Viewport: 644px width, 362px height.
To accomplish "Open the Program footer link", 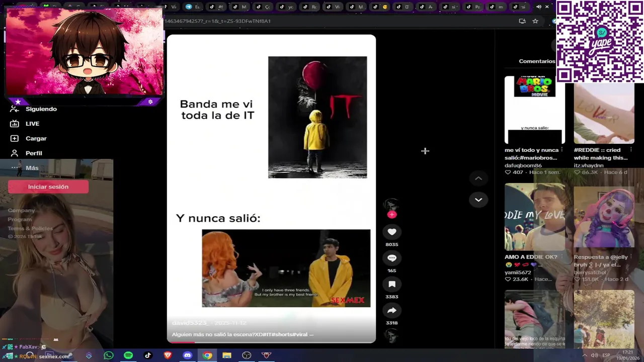I will coord(20,220).
